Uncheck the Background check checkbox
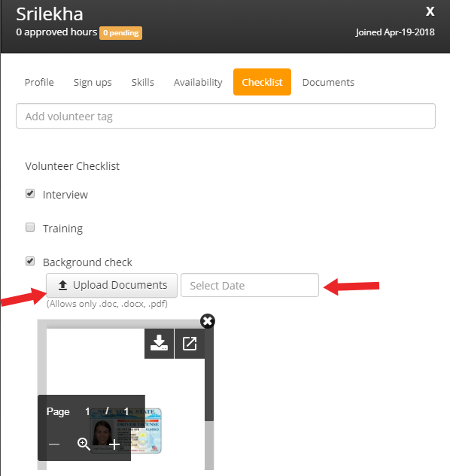450x476 pixels. tap(30, 261)
